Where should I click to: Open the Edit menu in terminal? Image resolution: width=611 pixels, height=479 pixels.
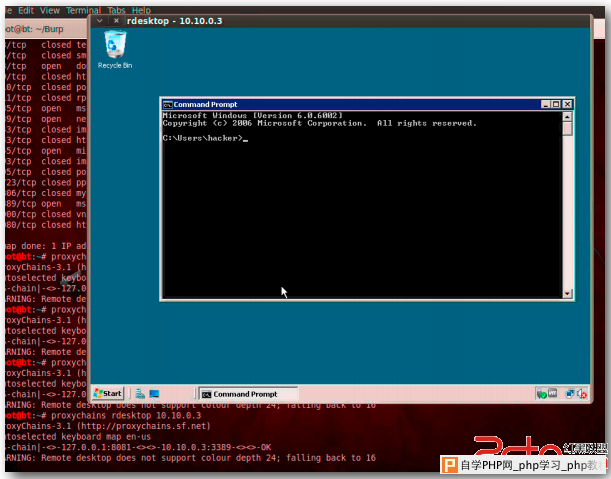[x=26, y=11]
